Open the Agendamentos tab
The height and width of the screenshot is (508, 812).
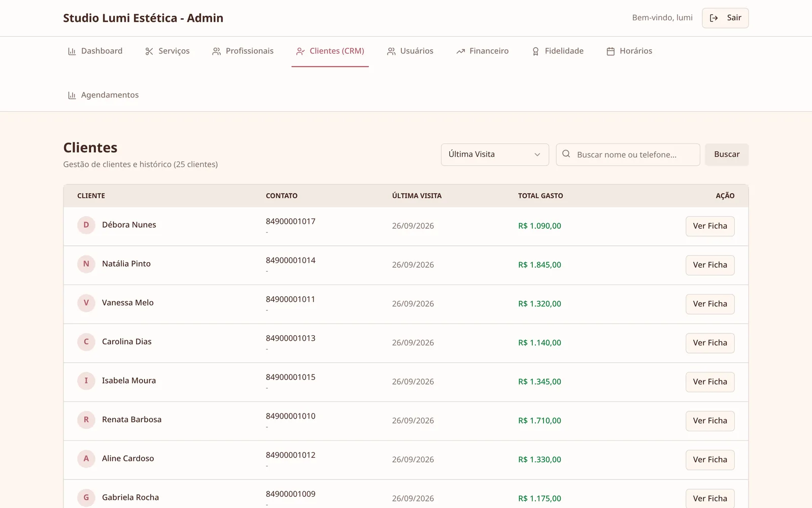pos(104,96)
